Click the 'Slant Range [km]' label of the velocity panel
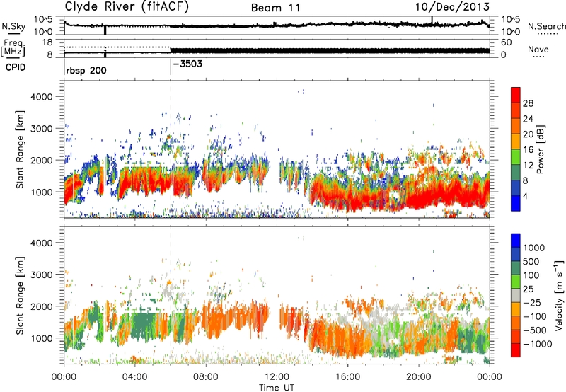 (20, 295)
